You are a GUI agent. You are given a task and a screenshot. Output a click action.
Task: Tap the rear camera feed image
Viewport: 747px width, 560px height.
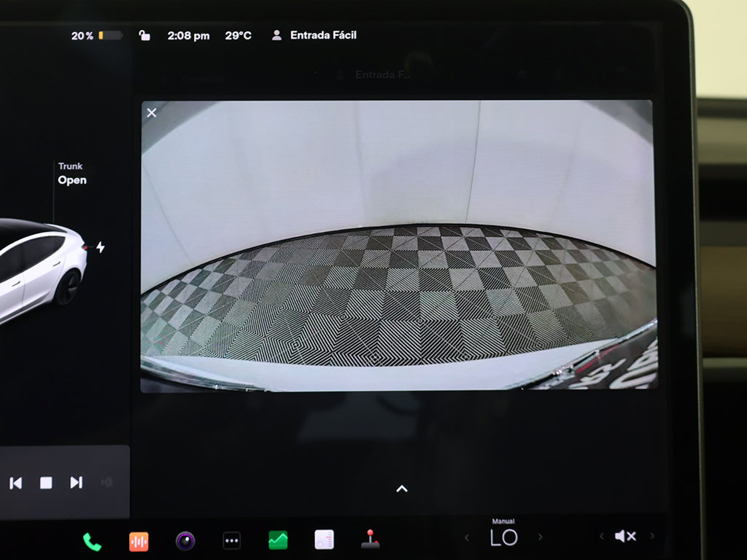[399, 246]
